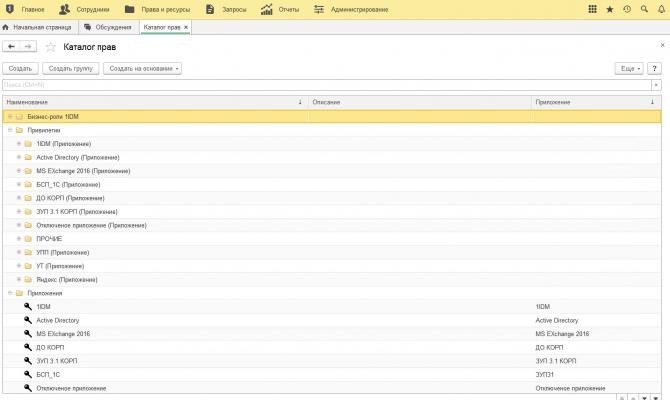Expand the ЗУП 3.1 КОРП (Приложение) folder
670x400 pixels.
pos(19,212)
